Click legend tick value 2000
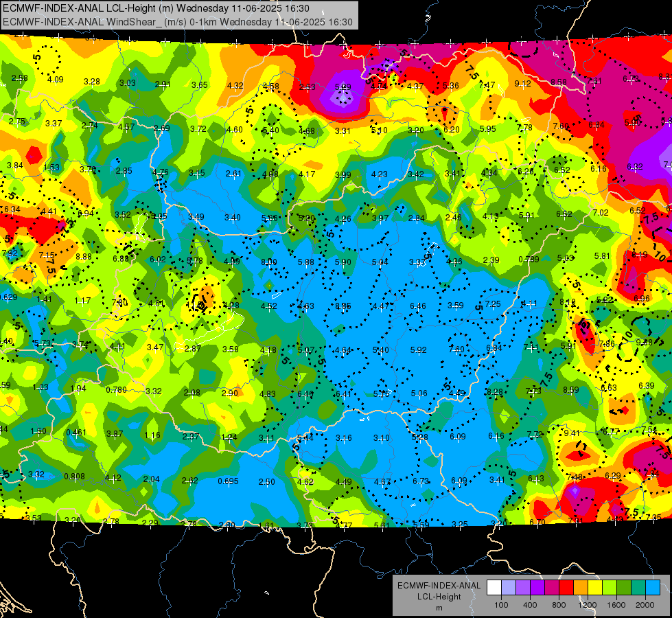The width and height of the screenshot is (672, 618). tap(645, 605)
